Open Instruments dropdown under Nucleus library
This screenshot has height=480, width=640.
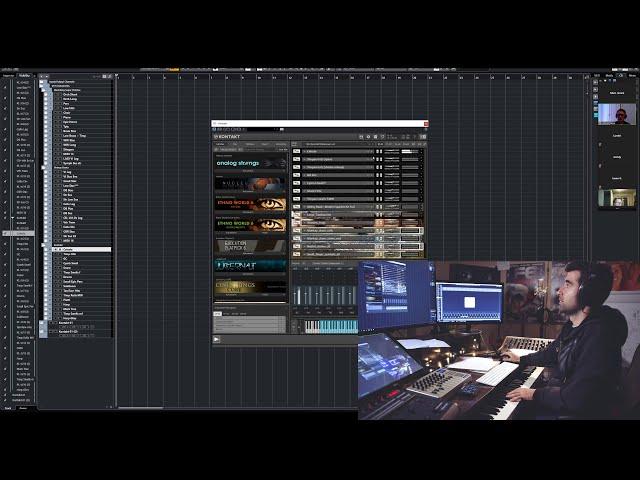(x=248, y=191)
